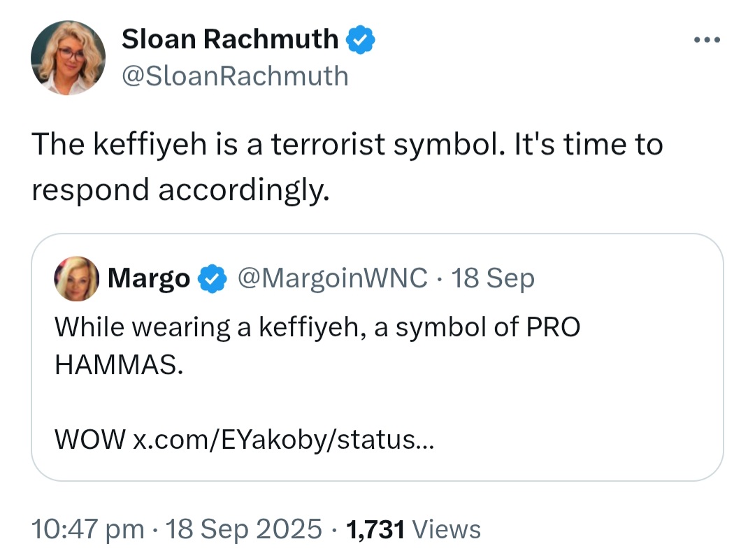Open the x.com/EYakoby/status link
Viewport: 755px width, 560px height.
[x=283, y=440]
